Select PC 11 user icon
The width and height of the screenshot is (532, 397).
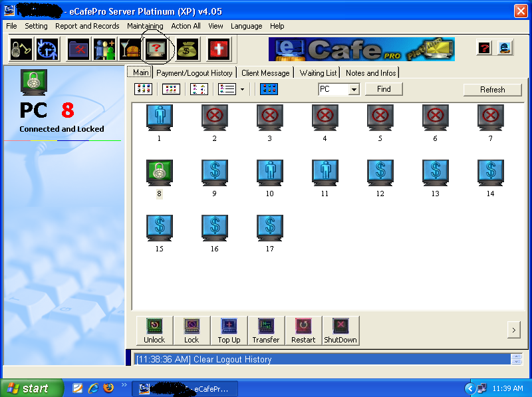[325, 173]
